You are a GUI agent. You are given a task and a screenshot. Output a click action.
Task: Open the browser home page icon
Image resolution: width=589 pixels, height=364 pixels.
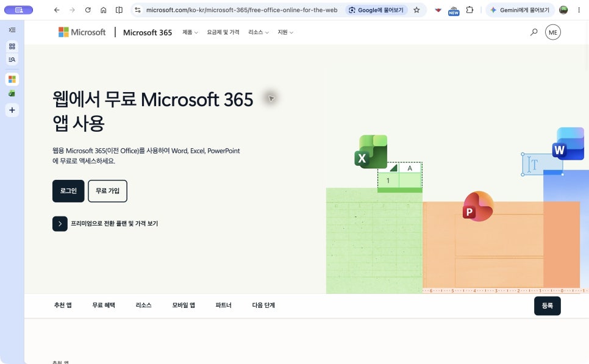(103, 10)
